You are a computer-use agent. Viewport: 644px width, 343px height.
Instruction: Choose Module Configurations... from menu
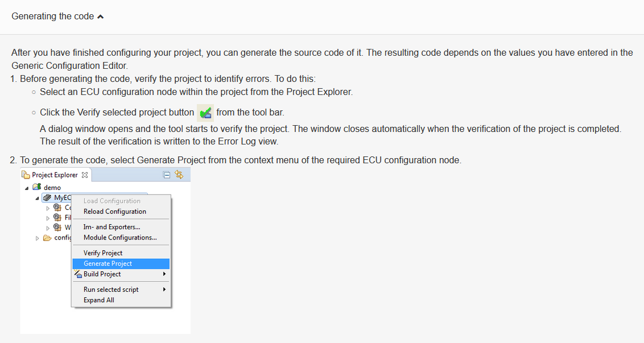coord(120,238)
